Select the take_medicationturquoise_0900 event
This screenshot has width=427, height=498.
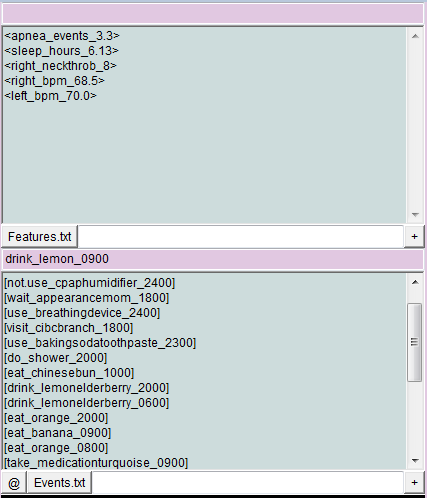pos(96,463)
